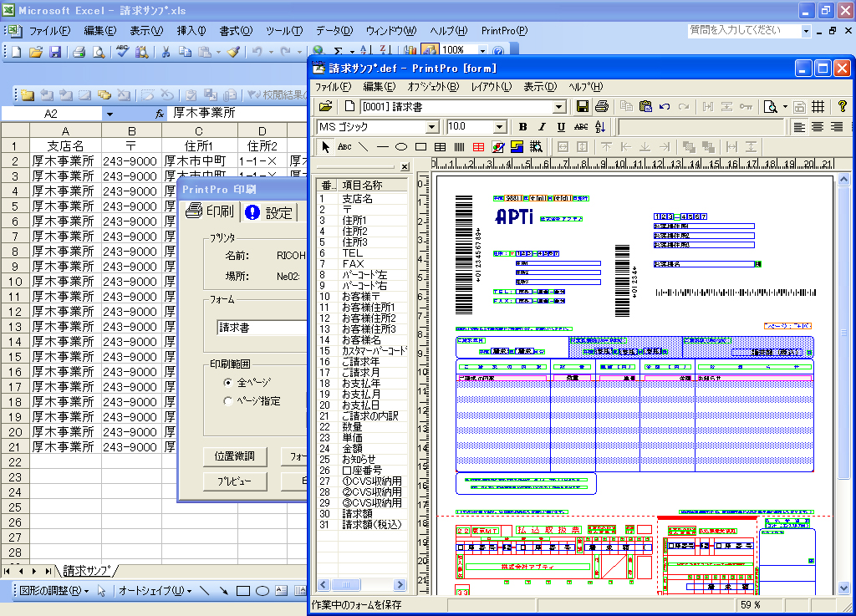Open the MS ゴシック font dropdown
The width and height of the screenshot is (856, 616).
[431, 127]
